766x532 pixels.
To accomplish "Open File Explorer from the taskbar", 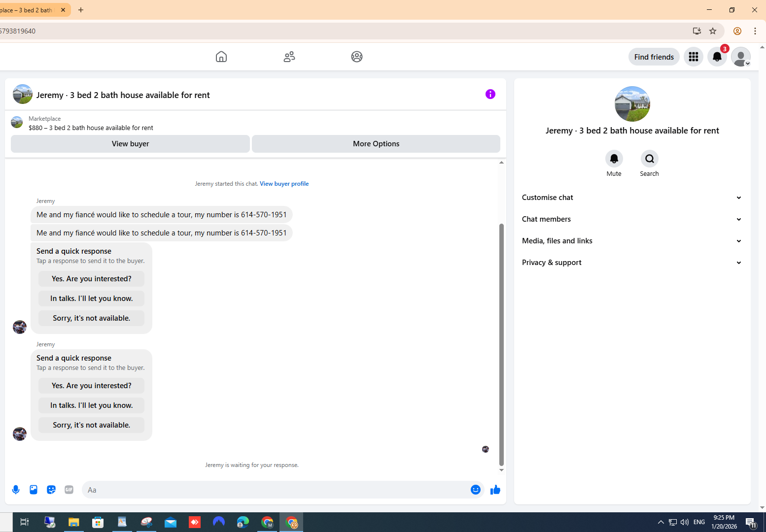I will coord(74,522).
